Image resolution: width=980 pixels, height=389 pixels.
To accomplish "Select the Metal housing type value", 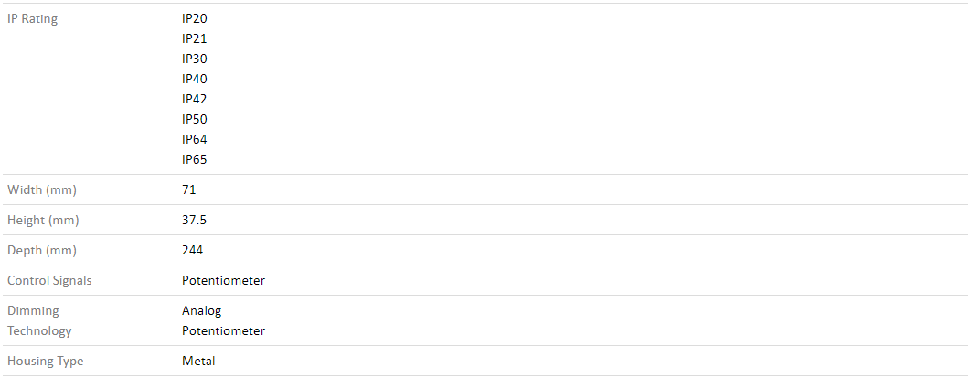I will click(x=198, y=361).
